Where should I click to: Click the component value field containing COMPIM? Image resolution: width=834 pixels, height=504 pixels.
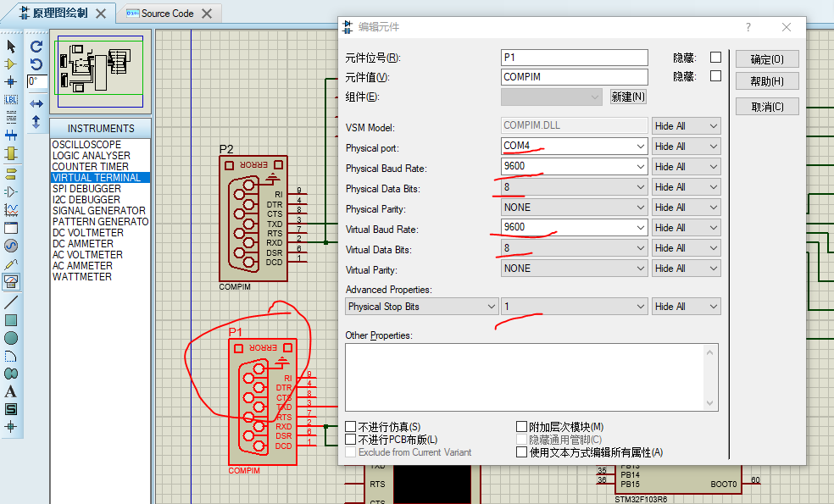(x=575, y=77)
